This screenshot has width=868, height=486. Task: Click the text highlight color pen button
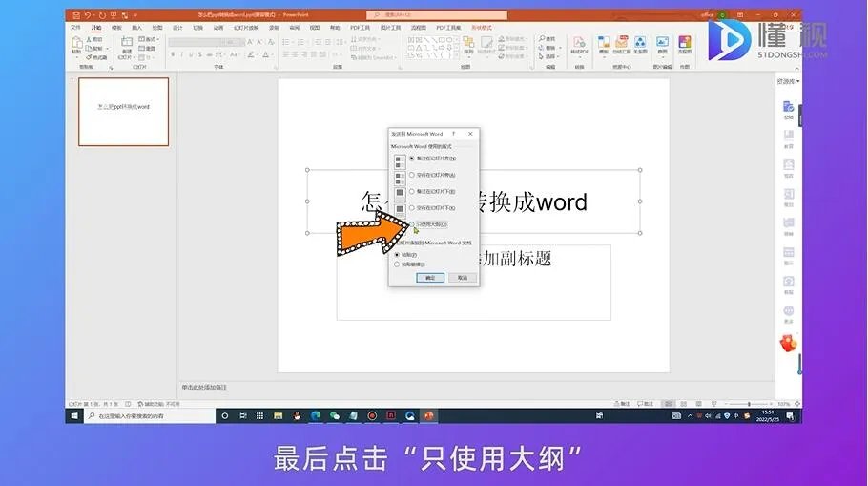pos(251,54)
